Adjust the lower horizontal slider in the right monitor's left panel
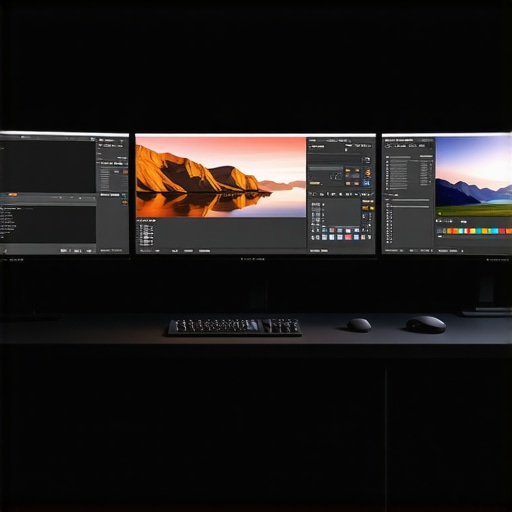 pos(410,207)
